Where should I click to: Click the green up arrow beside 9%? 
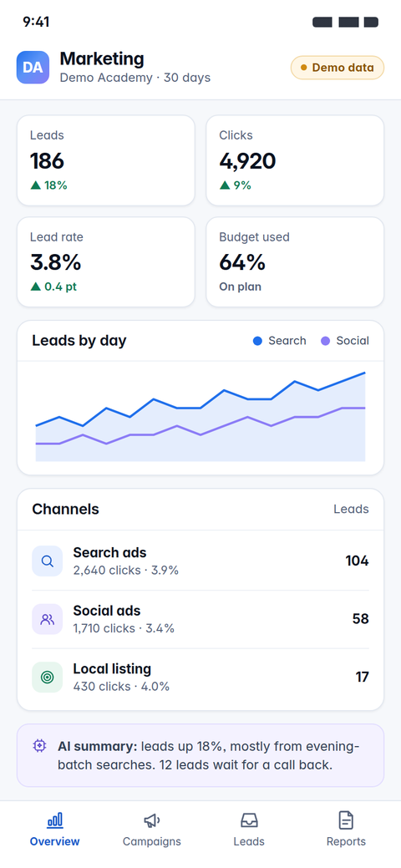(x=225, y=185)
